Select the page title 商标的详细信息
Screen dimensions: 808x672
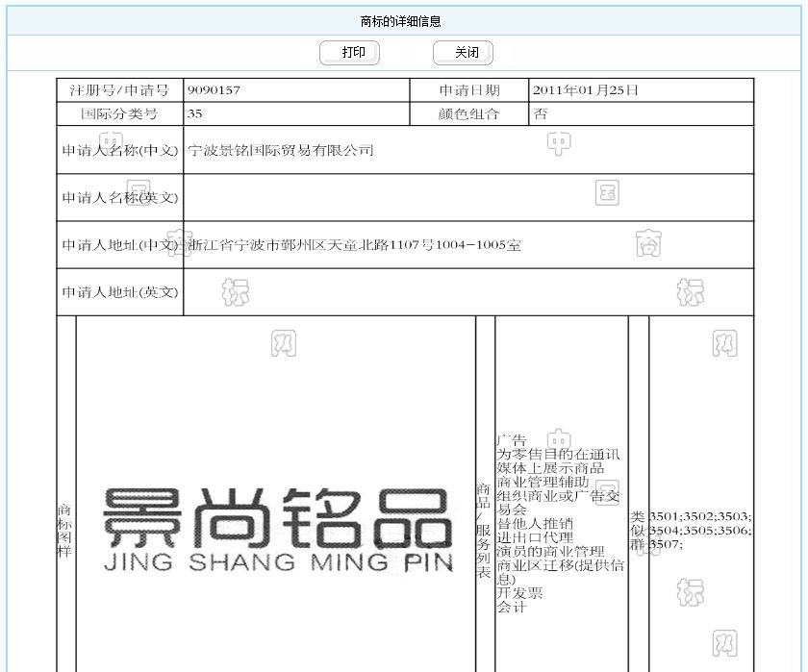coord(400,21)
